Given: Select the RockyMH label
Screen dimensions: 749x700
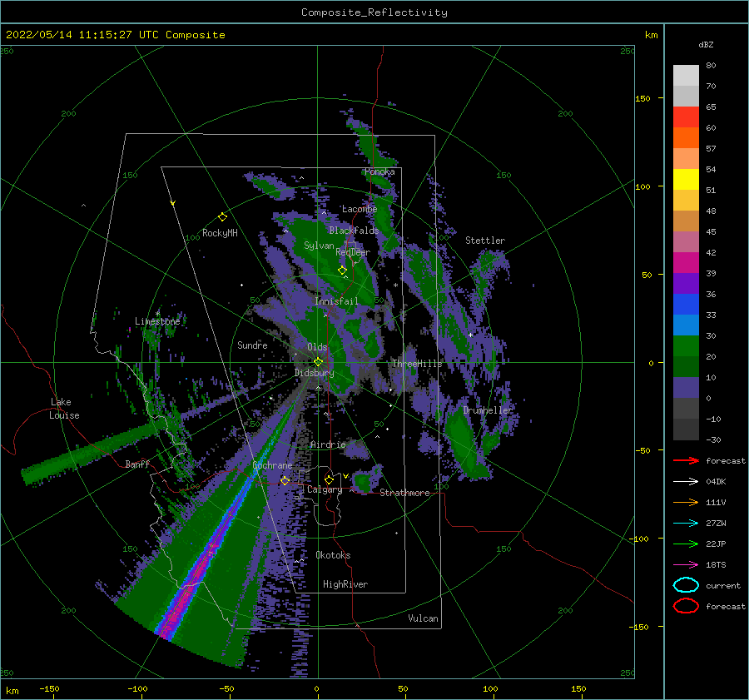Looking at the screenshot, I should coord(220,233).
